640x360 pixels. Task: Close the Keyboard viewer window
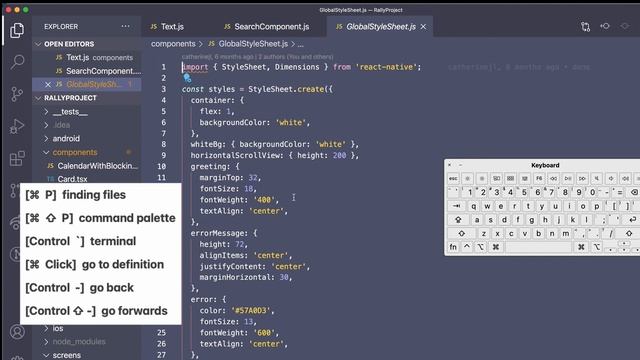point(450,165)
